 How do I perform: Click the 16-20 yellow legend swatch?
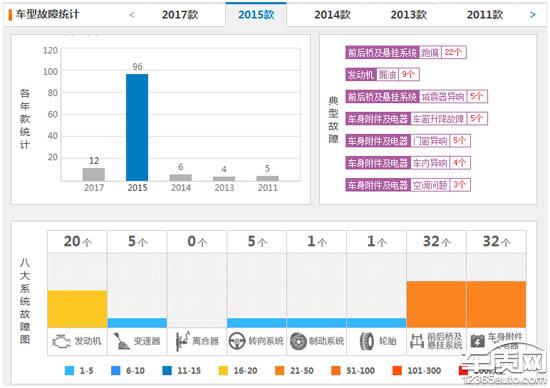click(x=223, y=370)
